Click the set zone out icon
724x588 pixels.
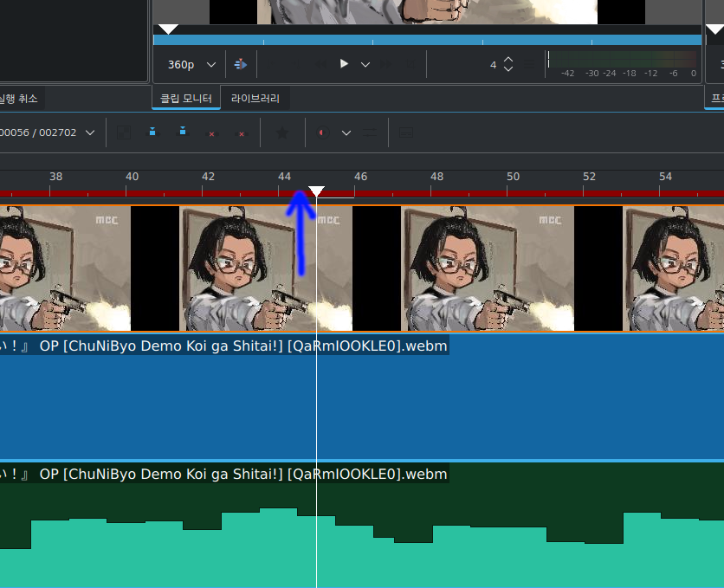coord(296,65)
